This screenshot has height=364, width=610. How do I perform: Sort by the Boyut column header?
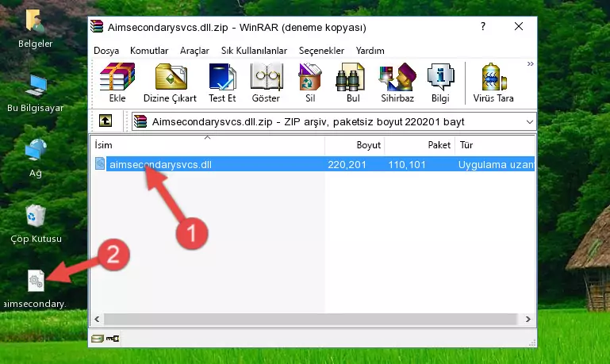(355, 145)
